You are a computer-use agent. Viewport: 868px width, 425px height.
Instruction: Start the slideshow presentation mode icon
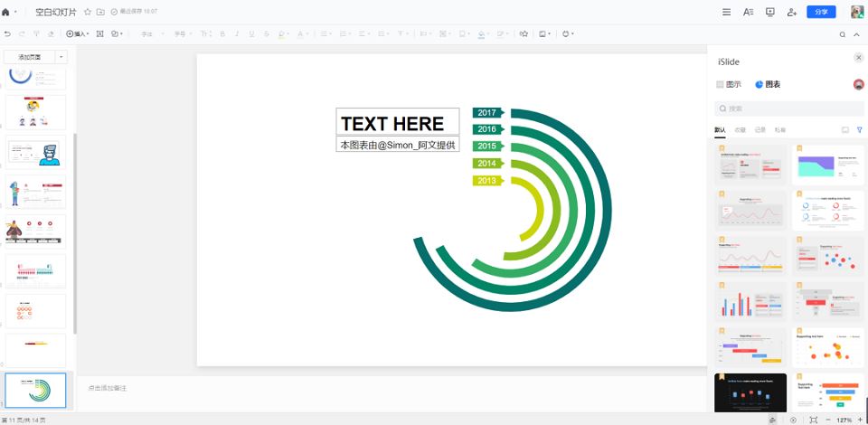click(x=770, y=12)
